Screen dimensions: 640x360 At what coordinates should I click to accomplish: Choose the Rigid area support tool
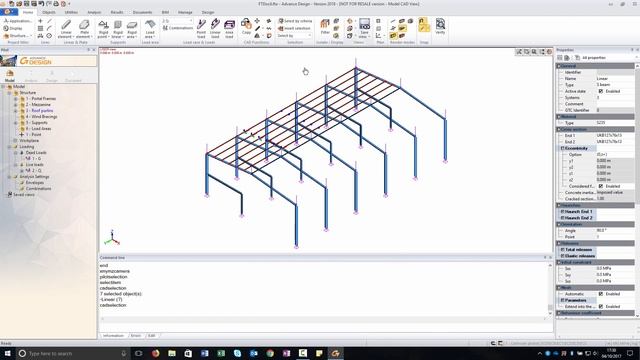[x=132, y=29]
